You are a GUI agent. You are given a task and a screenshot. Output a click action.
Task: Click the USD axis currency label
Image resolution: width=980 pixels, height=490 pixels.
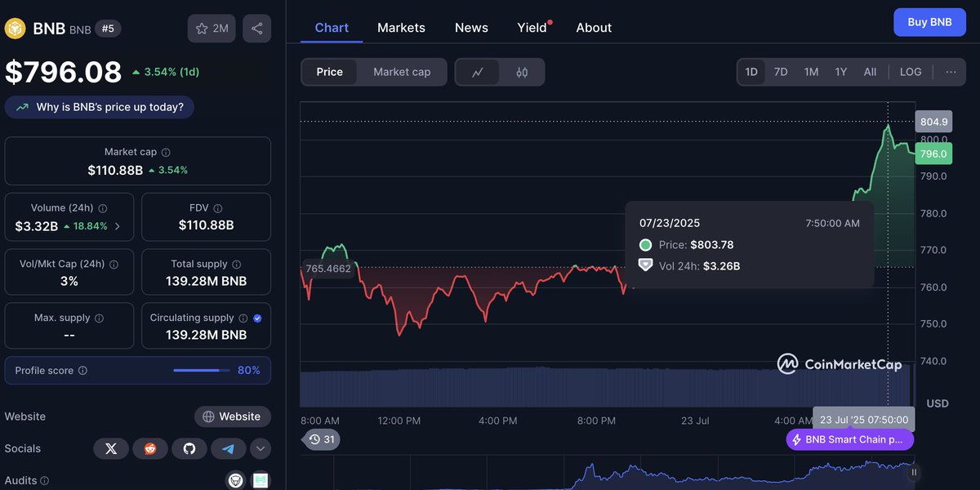(938, 403)
